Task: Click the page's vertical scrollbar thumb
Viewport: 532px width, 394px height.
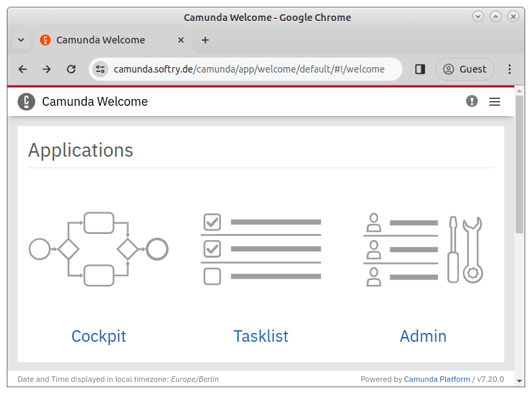Action: point(519,164)
